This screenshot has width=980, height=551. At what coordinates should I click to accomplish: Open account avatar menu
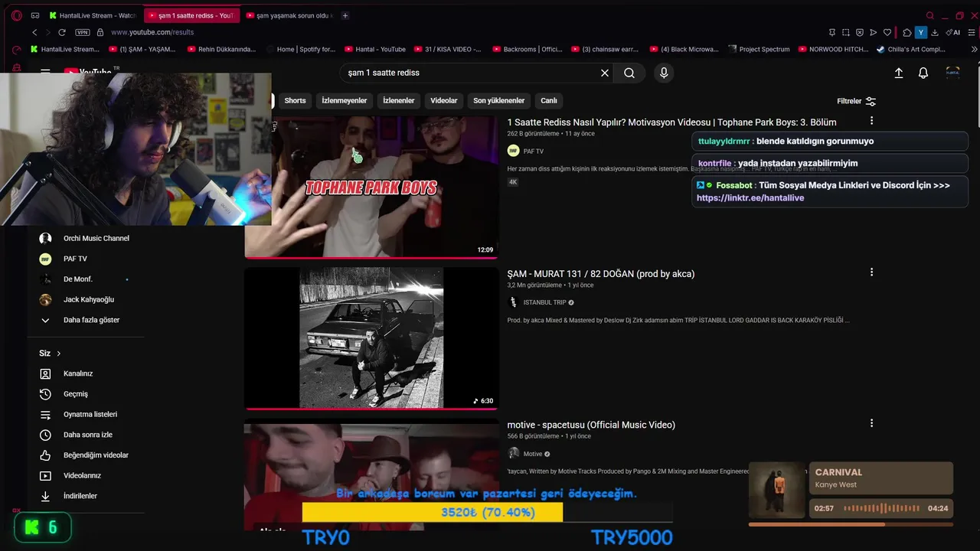pyautogui.click(x=953, y=73)
